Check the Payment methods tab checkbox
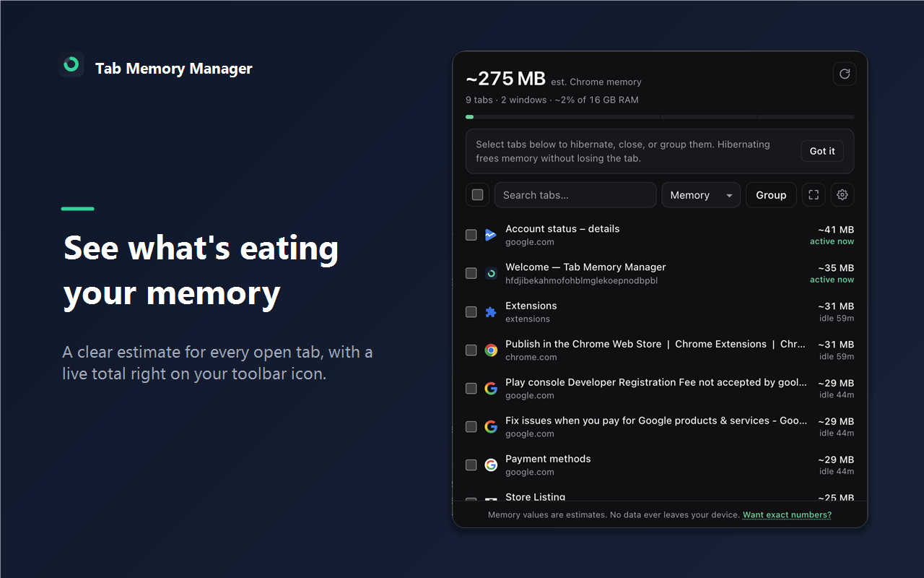 tap(471, 465)
